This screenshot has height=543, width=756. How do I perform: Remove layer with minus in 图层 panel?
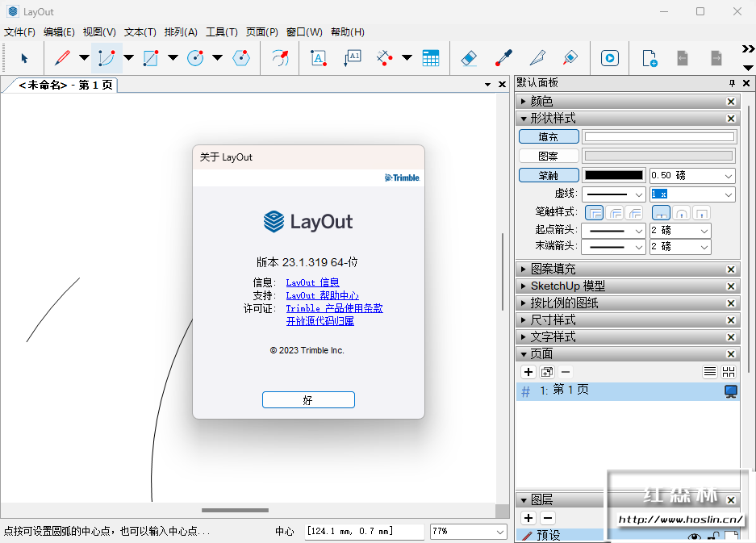click(547, 518)
